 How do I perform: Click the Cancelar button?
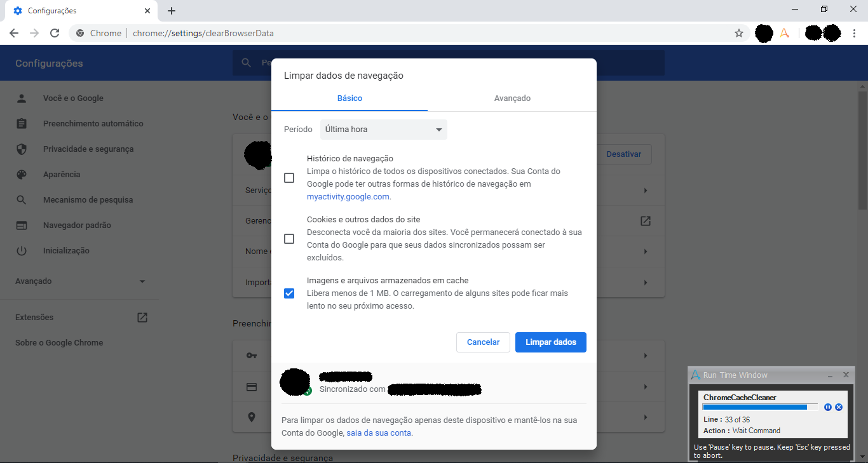483,342
